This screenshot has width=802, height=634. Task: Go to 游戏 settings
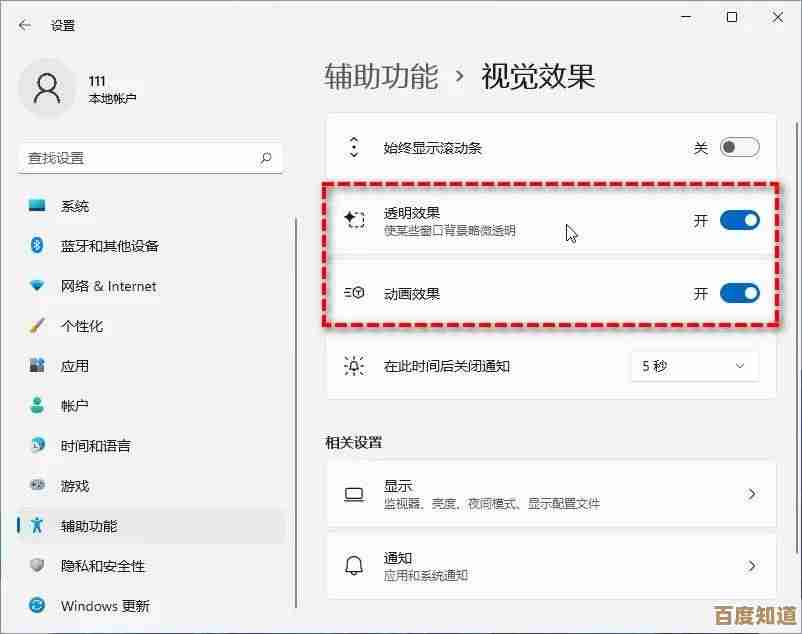pos(72,486)
